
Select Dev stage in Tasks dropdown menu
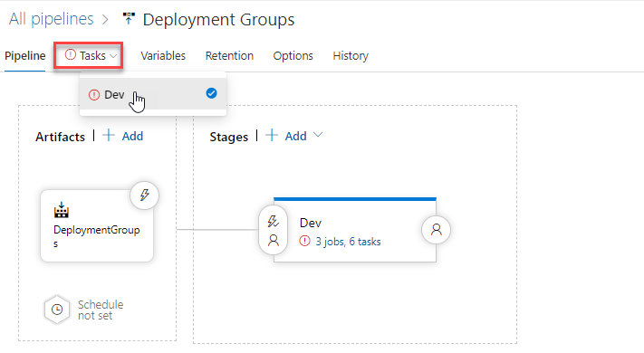[x=153, y=94]
